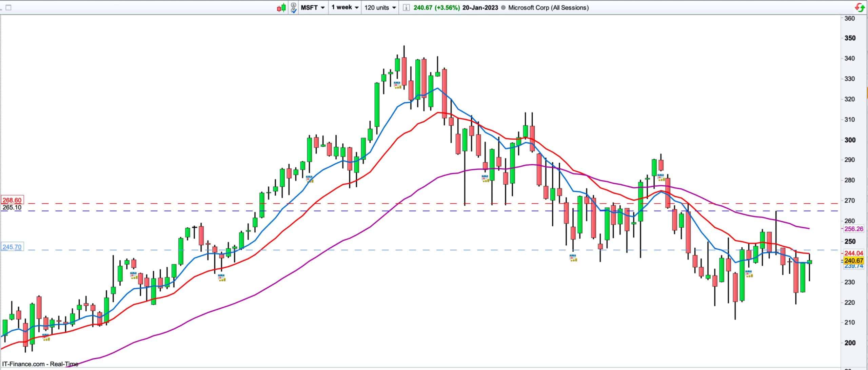Click the IT-Finance.com Real-Time link
The image size is (868, 370).
(40, 364)
